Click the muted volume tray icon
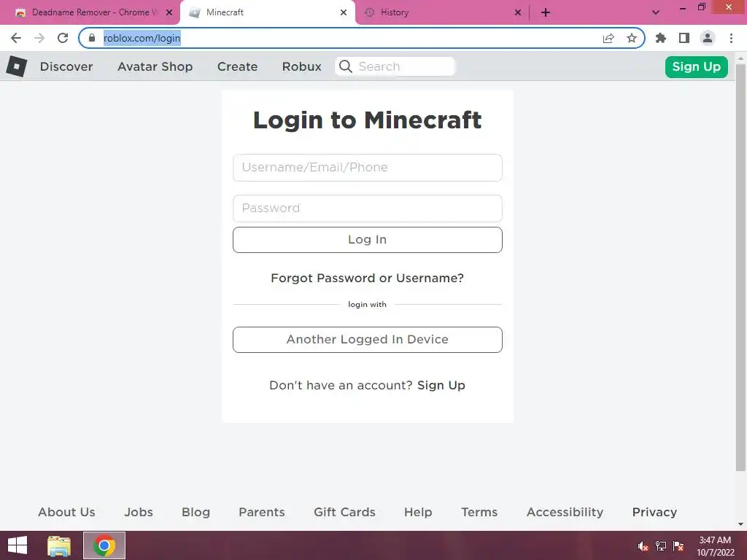747x560 pixels. [x=643, y=546]
